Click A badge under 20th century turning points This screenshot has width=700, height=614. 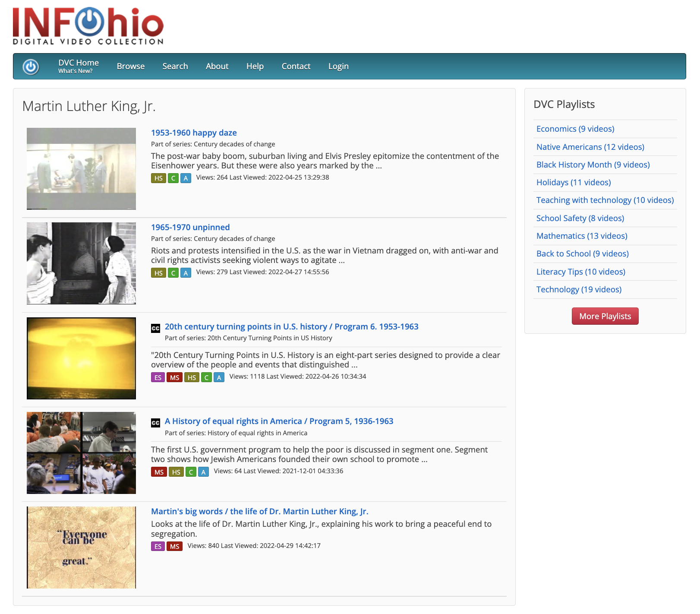pos(219,377)
